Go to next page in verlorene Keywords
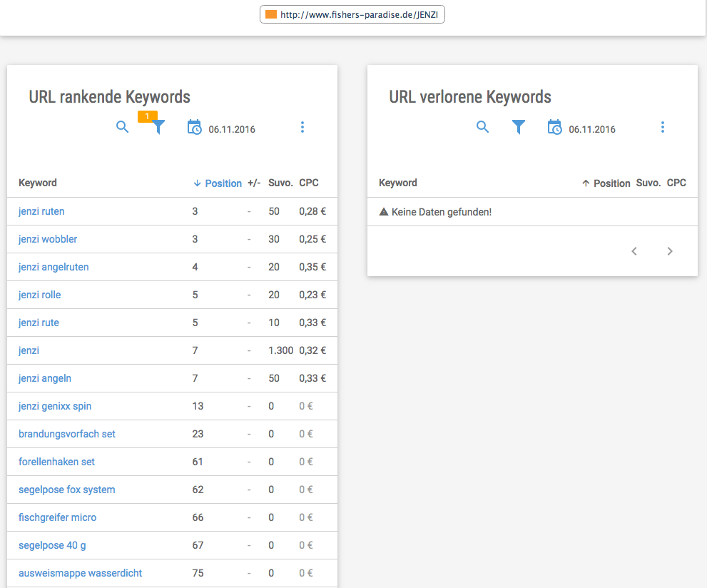The width and height of the screenshot is (707, 588). coord(670,251)
